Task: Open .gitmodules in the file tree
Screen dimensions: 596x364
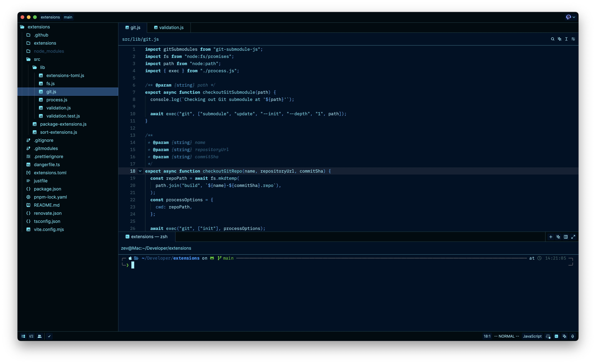Action: click(x=46, y=148)
